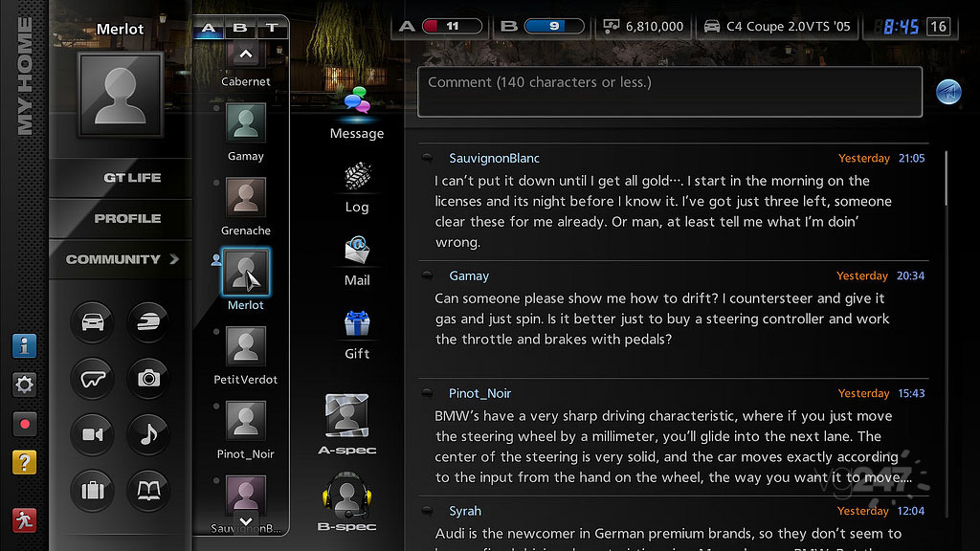Open the music note icon

point(148,434)
